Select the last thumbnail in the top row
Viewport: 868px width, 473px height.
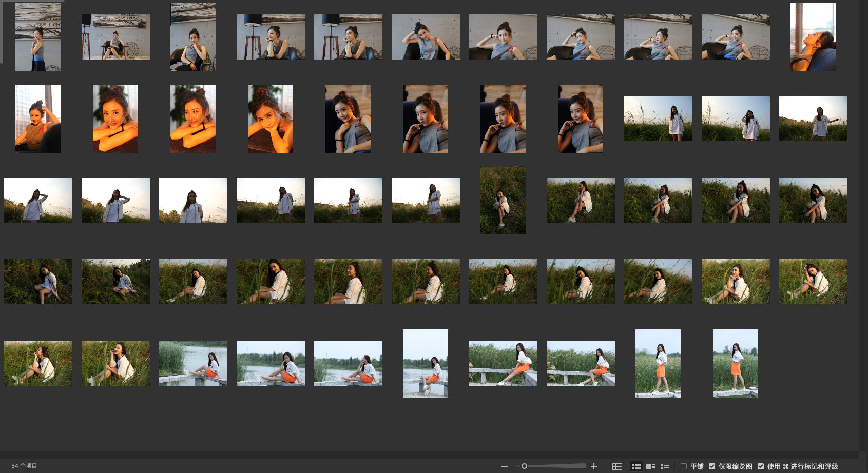pyautogui.click(x=813, y=37)
